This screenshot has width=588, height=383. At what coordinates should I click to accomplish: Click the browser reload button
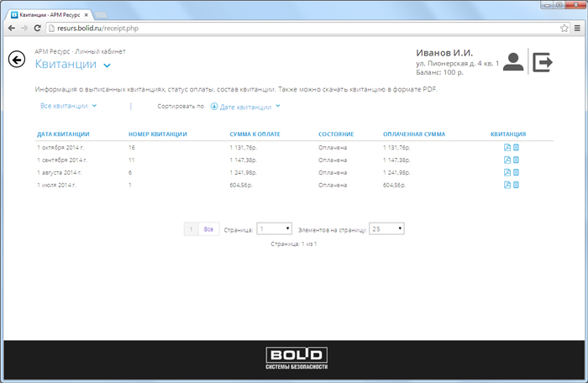pyautogui.click(x=38, y=28)
